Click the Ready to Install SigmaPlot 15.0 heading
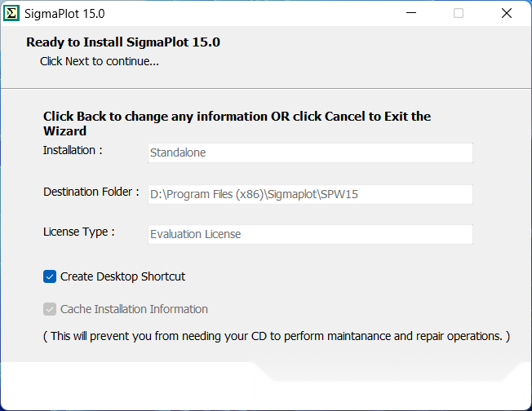The height and width of the screenshot is (411, 532). pos(123,42)
